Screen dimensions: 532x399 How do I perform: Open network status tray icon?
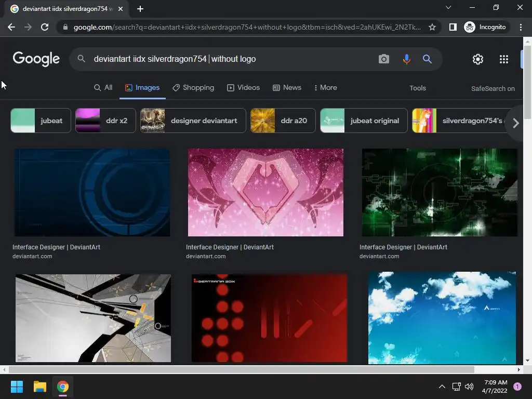456,387
